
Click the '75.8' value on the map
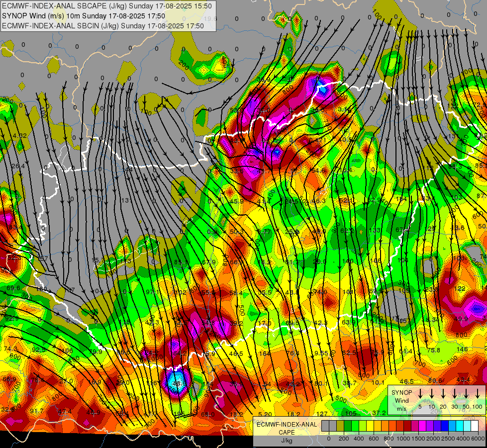click(x=434, y=350)
